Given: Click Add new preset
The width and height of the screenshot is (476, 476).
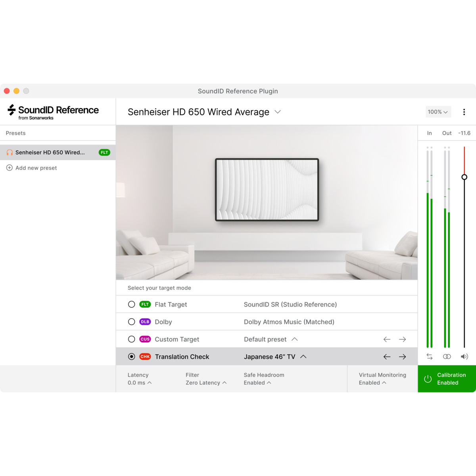Looking at the screenshot, I should click(36, 167).
